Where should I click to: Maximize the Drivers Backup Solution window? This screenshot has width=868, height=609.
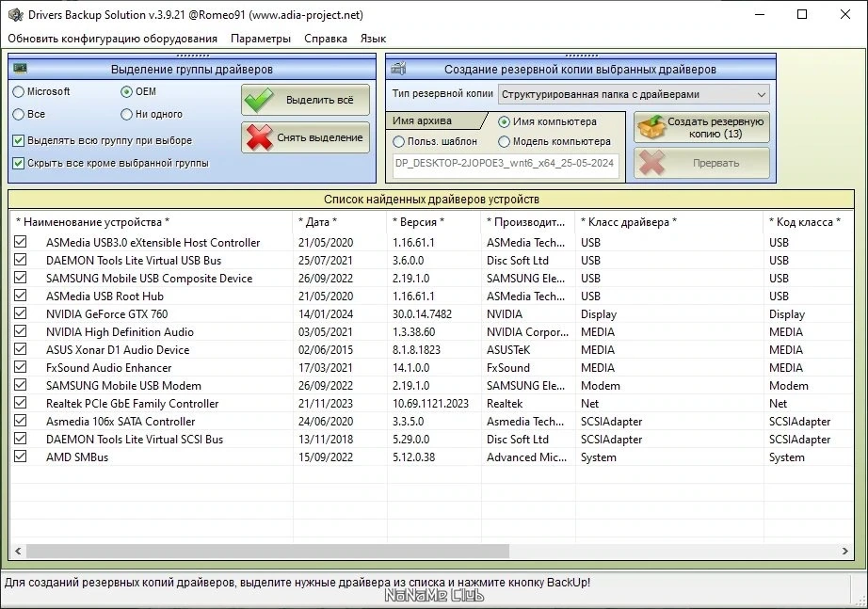(802, 14)
